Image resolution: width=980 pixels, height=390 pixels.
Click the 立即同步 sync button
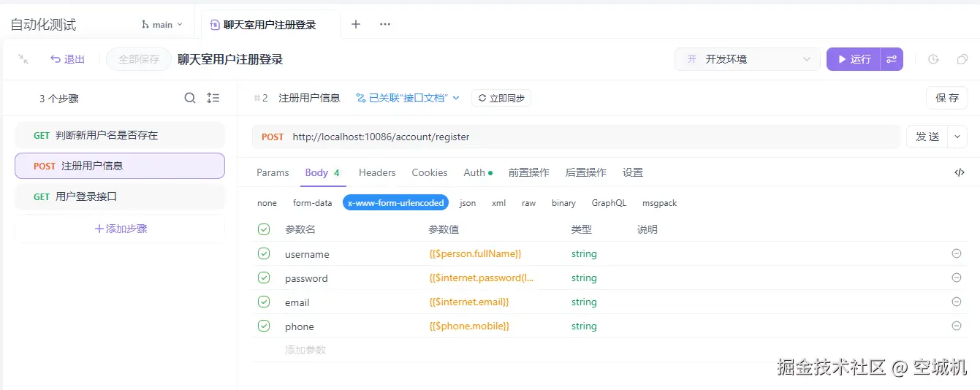(501, 98)
